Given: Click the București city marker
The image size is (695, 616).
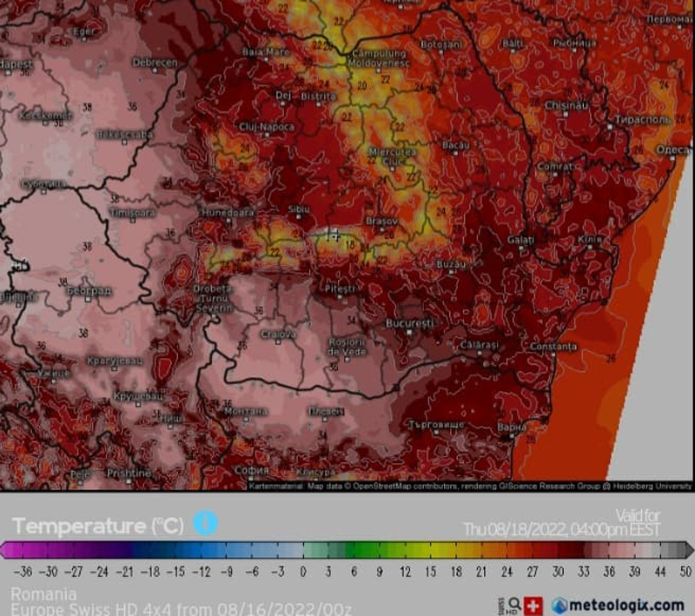Looking at the screenshot, I should 409,331.
